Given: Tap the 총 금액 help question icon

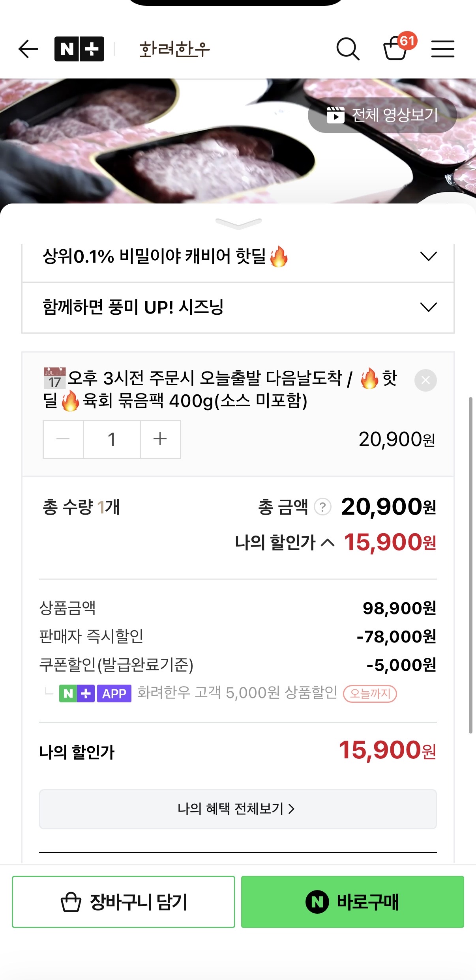Looking at the screenshot, I should (x=322, y=507).
